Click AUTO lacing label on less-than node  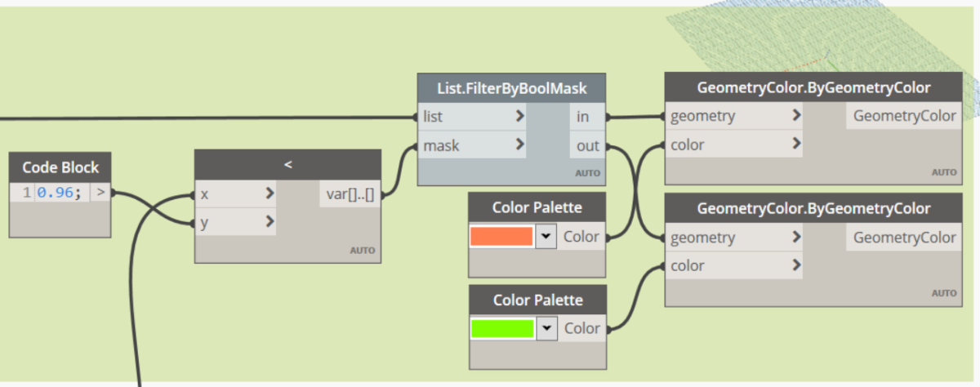point(363,251)
